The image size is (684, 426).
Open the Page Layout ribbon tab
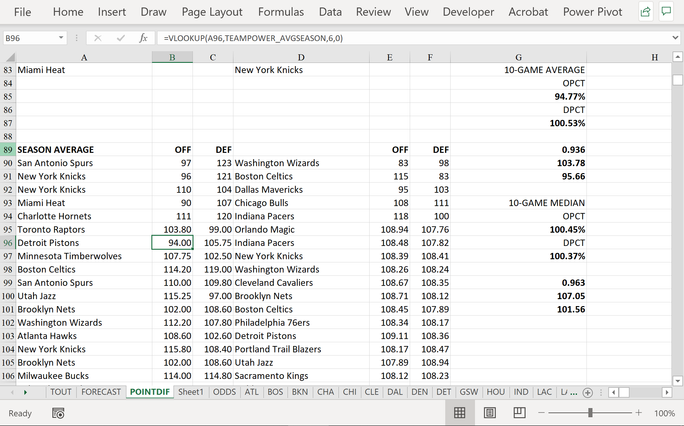pyautogui.click(x=212, y=12)
